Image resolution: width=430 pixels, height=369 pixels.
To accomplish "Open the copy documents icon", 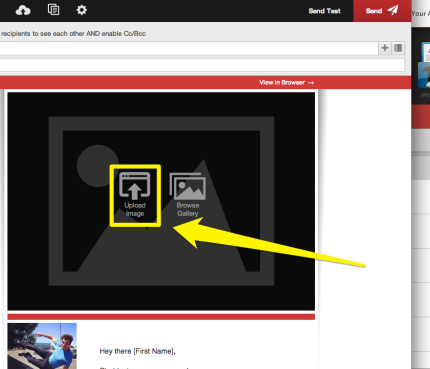I will coord(53,10).
